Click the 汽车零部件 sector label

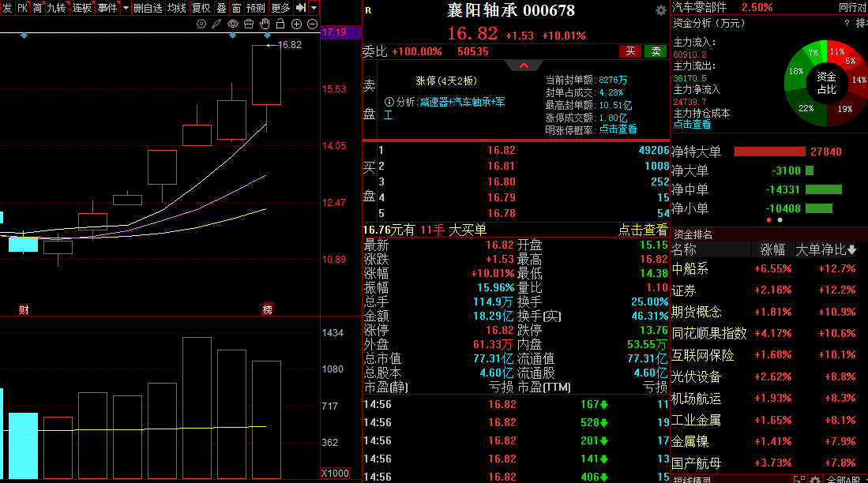tap(699, 8)
